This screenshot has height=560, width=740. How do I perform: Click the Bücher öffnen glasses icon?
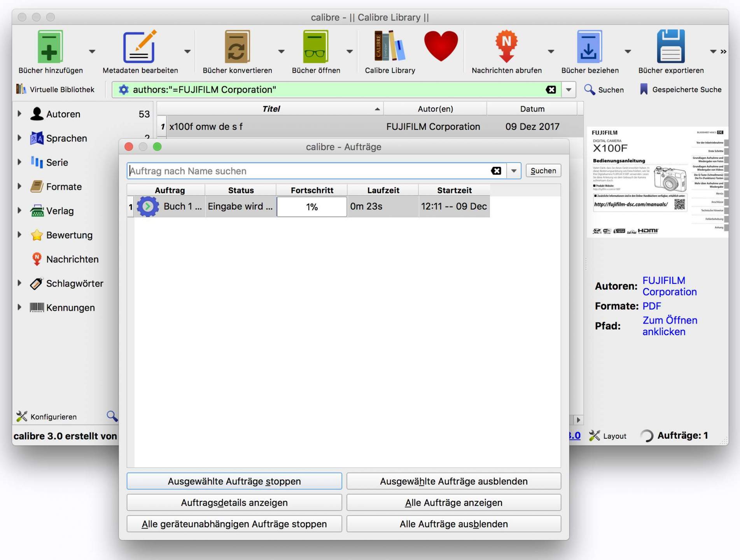(x=315, y=47)
